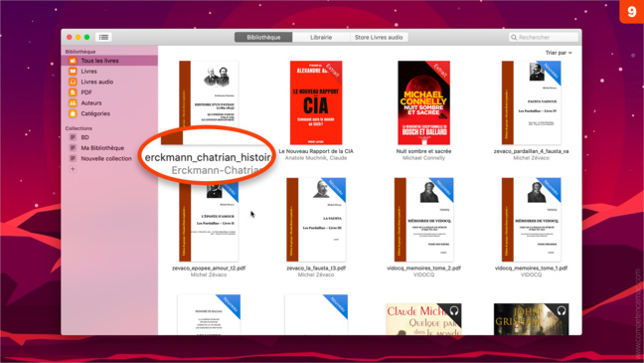644x363 pixels.
Task: Switch to the Librairie tab
Action: pos(321,37)
